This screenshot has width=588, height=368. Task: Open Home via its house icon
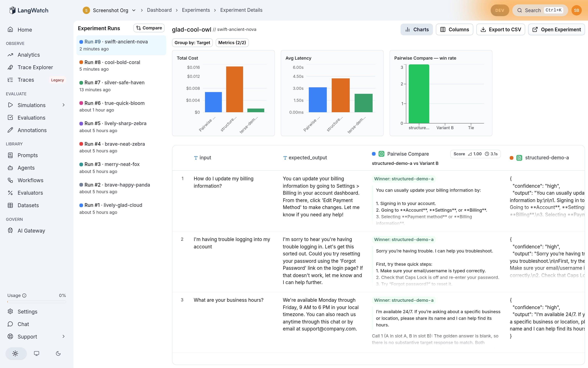10,30
